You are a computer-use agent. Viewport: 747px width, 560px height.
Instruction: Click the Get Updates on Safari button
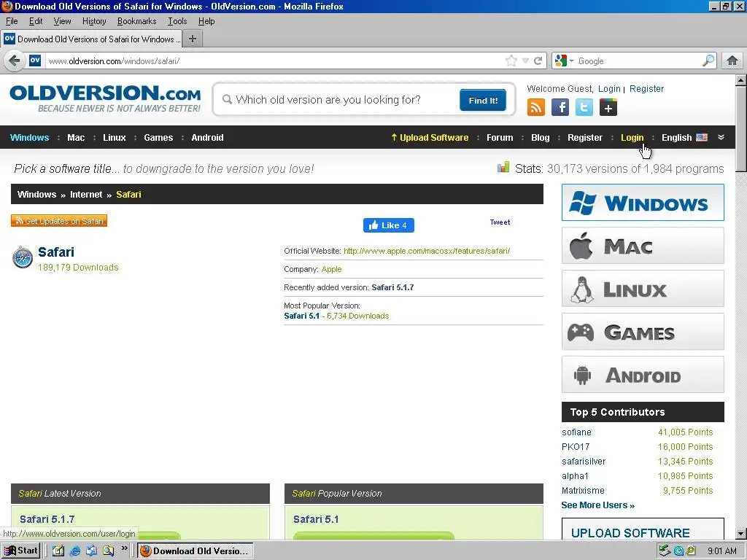[x=59, y=220]
